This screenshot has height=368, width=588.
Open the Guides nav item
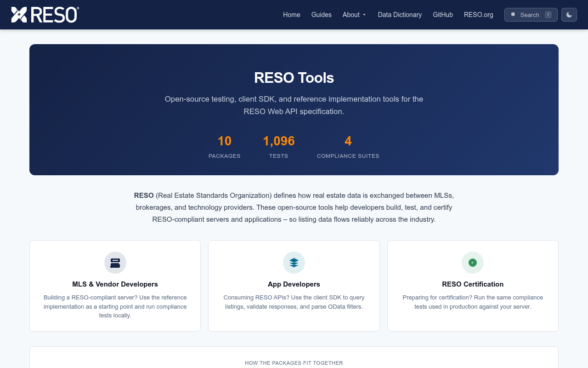[x=322, y=15]
